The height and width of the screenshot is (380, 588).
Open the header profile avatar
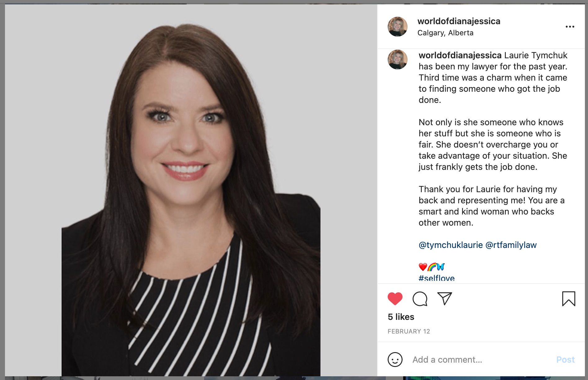(x=397, y=27)
